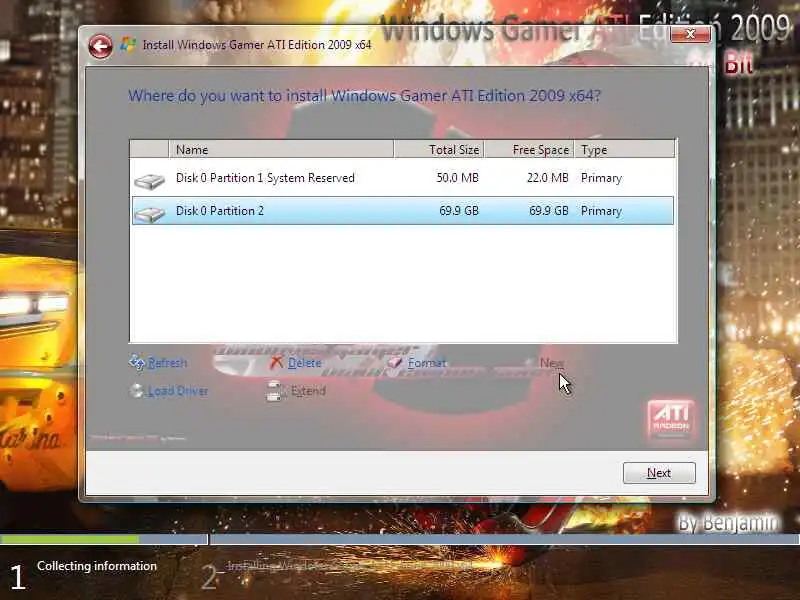This screenshot has height=600, width=800.
Task: Click the red X Delete icon
Action: (x=276, y=362)
